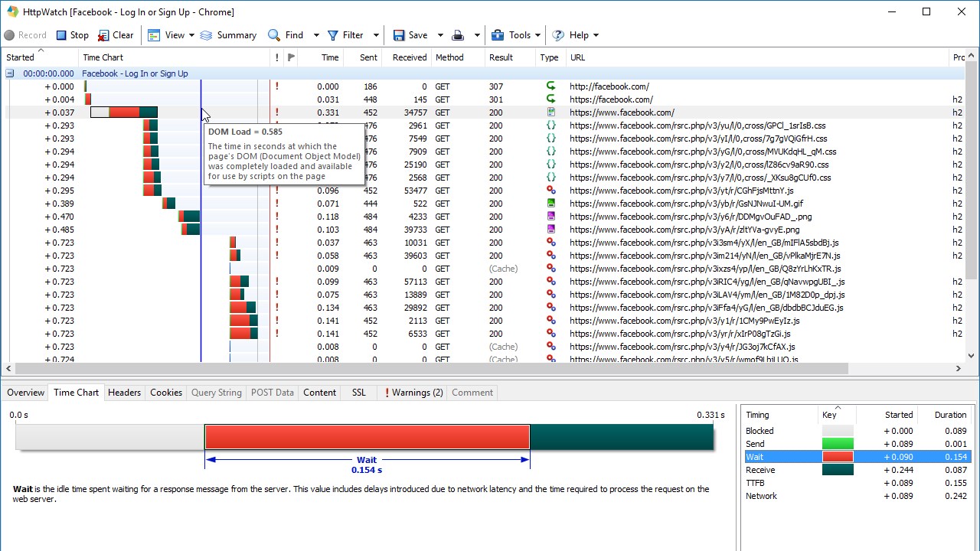Screen dimensions: 980x551
Task: Switch to the SSL tab
Action: (x=359, y=393)
